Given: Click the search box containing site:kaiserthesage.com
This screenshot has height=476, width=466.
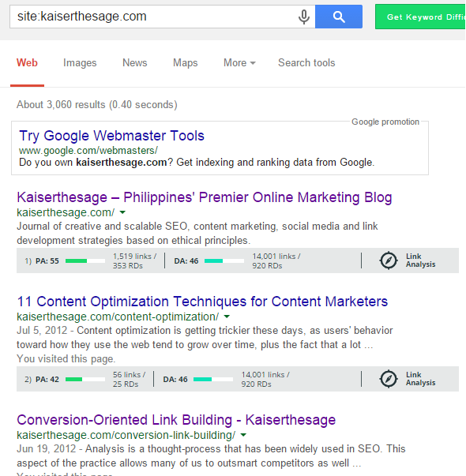Looking at the screenshot, I should pyautogui.click(x=152, y=17).
